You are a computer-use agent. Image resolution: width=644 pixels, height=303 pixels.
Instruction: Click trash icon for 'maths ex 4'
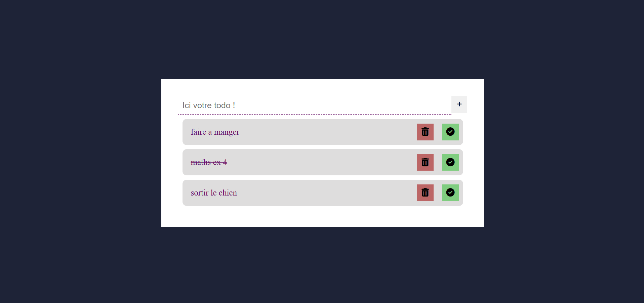[x=425, y=162]
